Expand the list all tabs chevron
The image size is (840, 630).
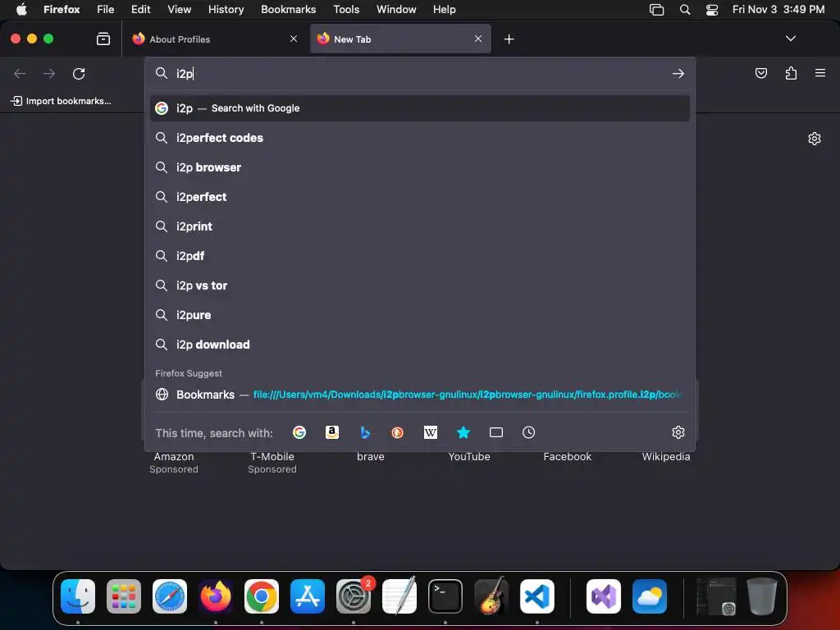pos(790,39)
